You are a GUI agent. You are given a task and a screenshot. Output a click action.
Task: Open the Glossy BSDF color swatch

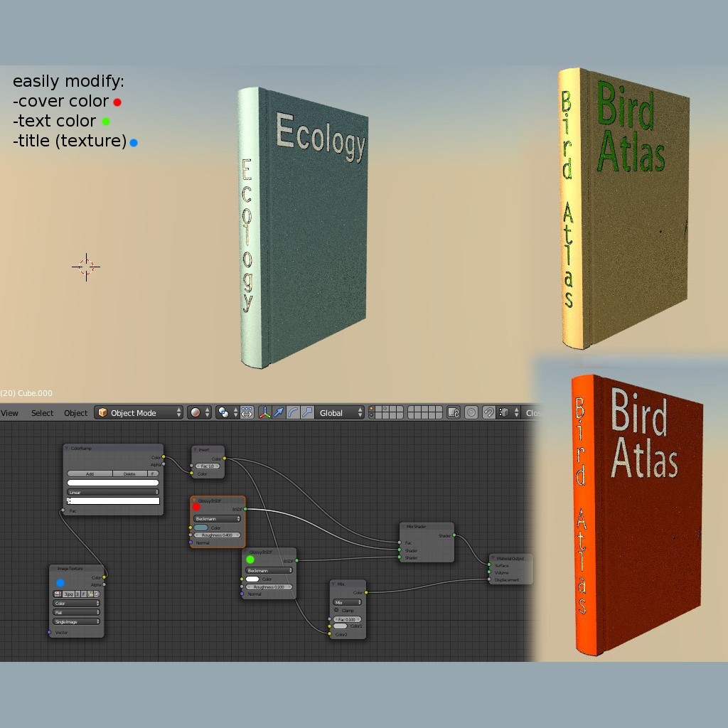(x=201, y=527)
